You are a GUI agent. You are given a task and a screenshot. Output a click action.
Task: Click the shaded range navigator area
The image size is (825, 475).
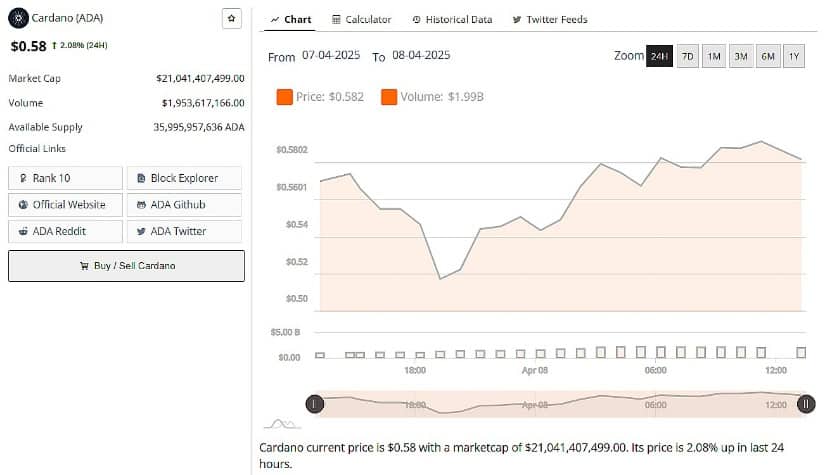point(560,404)
